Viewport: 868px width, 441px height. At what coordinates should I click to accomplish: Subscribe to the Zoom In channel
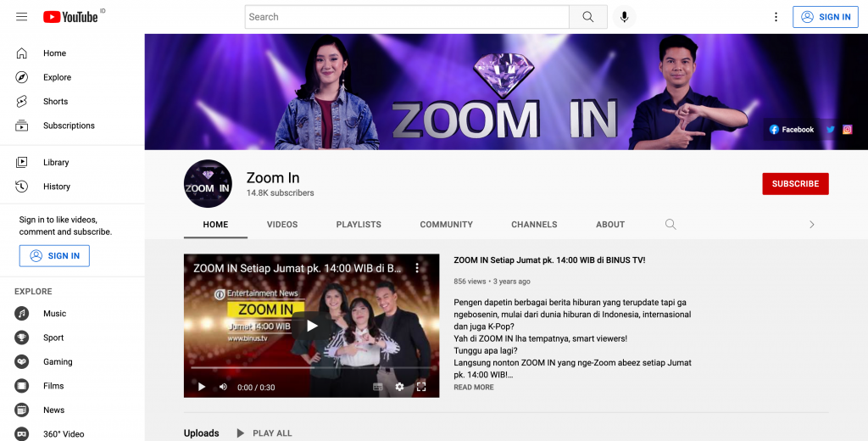[795, 184]
